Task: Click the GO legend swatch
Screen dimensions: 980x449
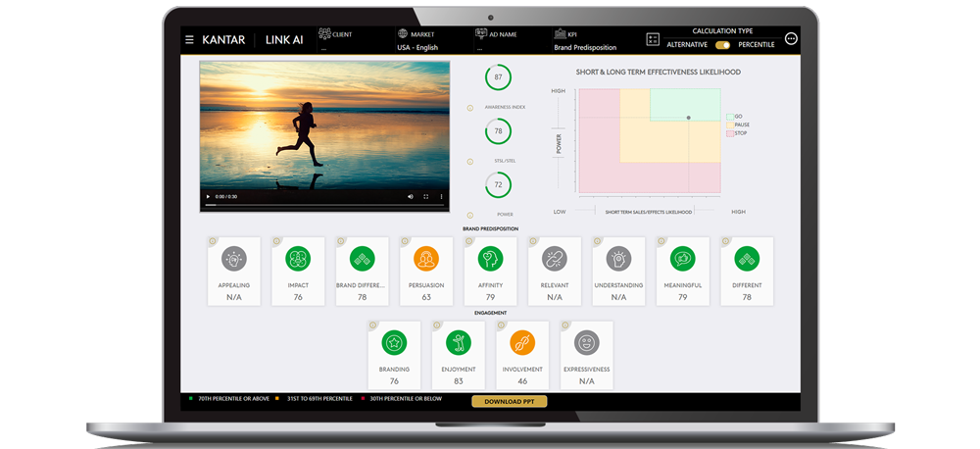Action: 729,117
